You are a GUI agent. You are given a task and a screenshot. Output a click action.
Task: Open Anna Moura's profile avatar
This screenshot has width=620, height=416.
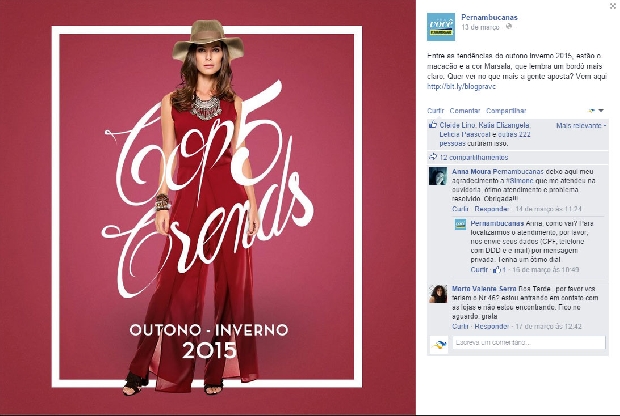point(438,176)
